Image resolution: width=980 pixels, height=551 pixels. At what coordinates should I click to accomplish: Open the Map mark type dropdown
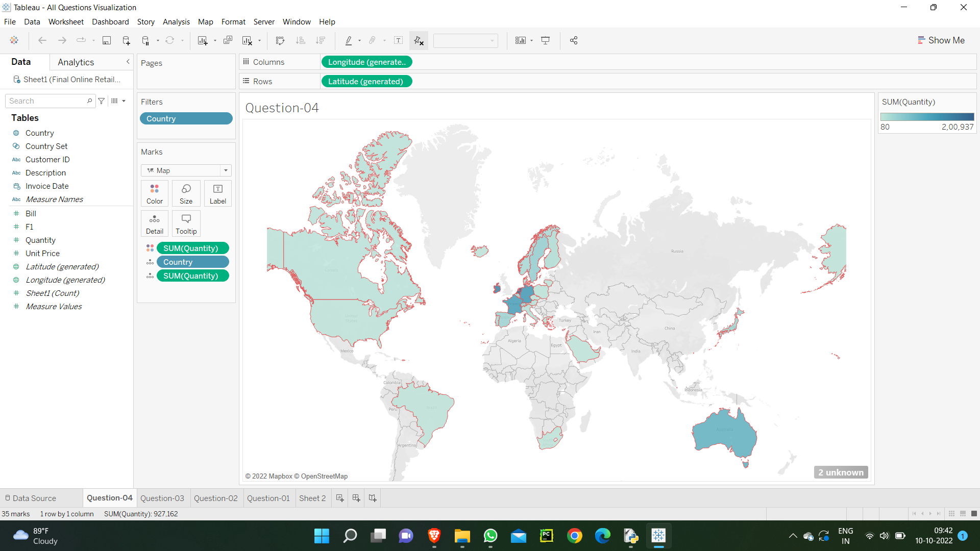[226, 170]
